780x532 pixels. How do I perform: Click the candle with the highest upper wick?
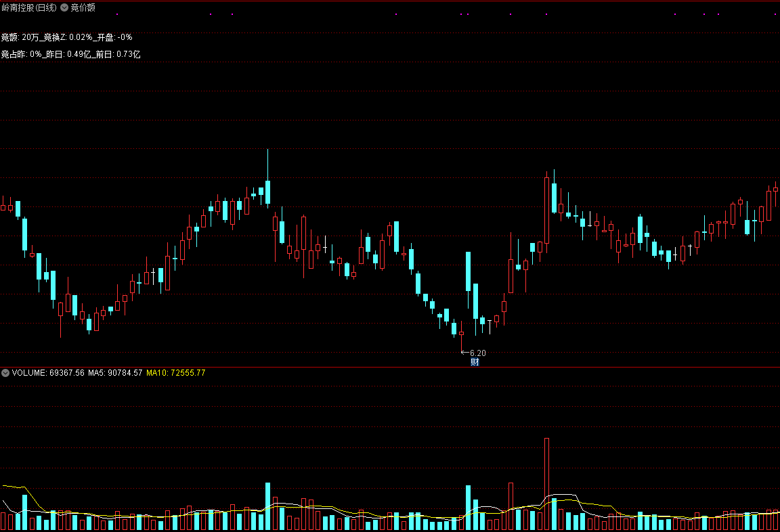pyautogui.click(x=267, y=179)
